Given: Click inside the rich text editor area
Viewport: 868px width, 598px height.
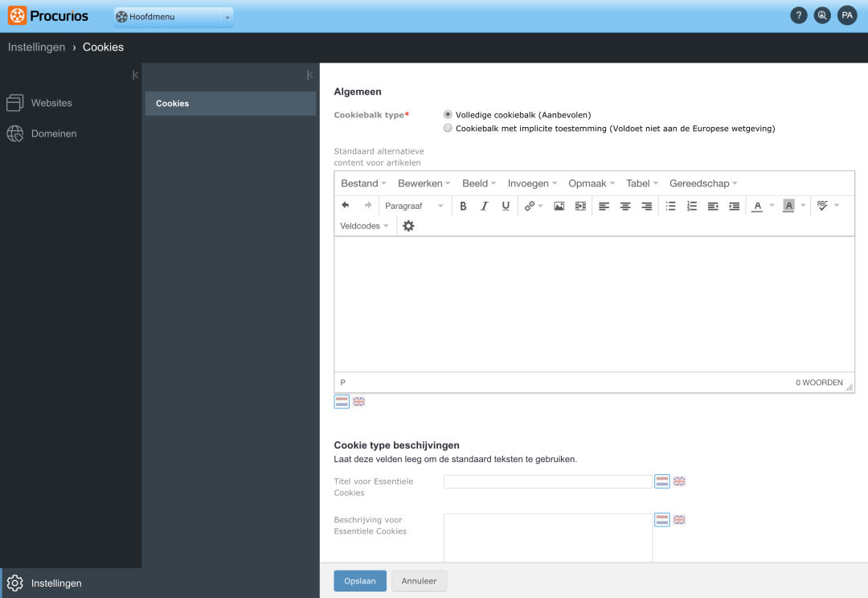Looking at the screenshot, I should click(x=594, y=305).
